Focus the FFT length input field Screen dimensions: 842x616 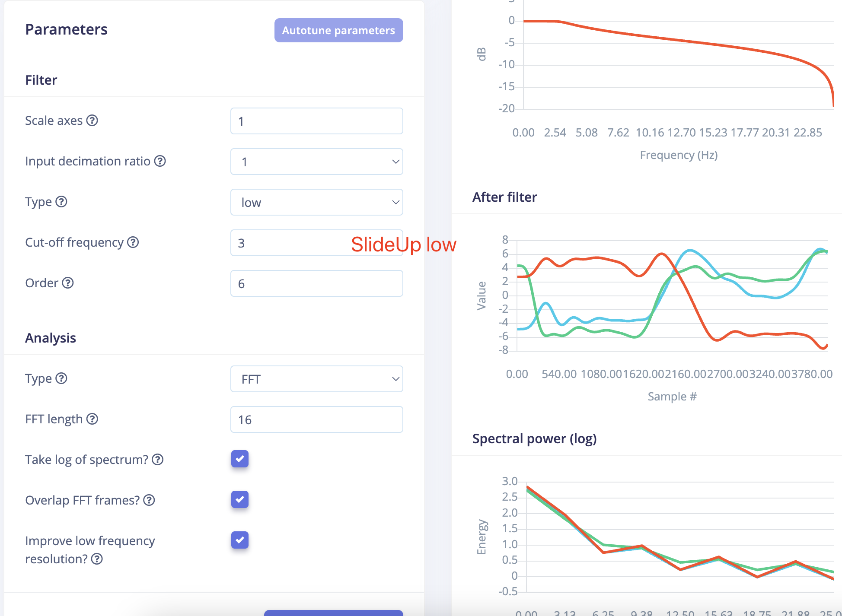coord(317,419)
